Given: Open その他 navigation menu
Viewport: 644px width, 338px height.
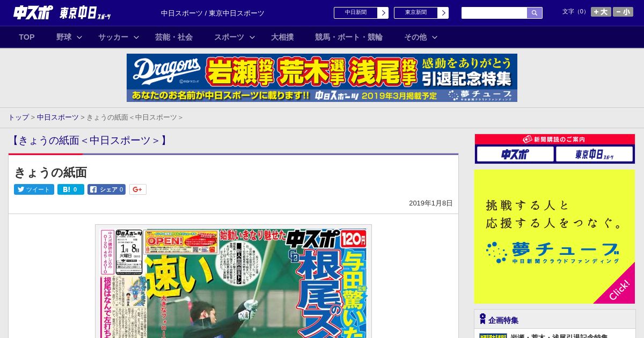Looking at the screenshot, I should pos(415,37).
